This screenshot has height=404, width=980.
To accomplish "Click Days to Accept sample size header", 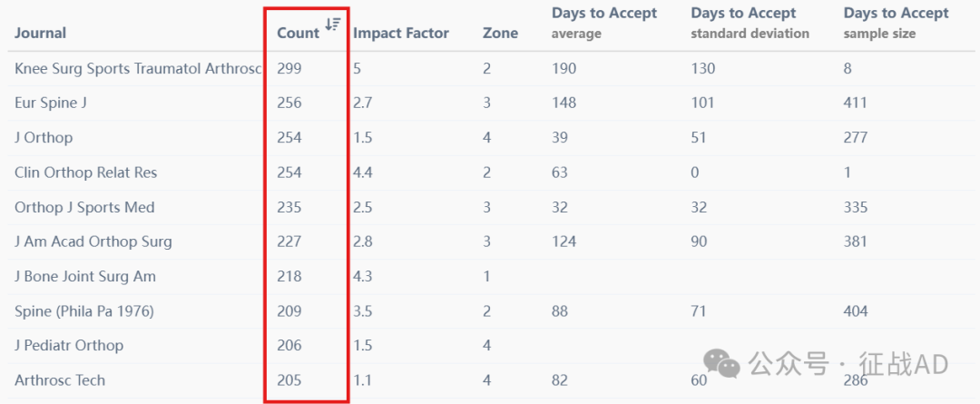I will (897, 23).
